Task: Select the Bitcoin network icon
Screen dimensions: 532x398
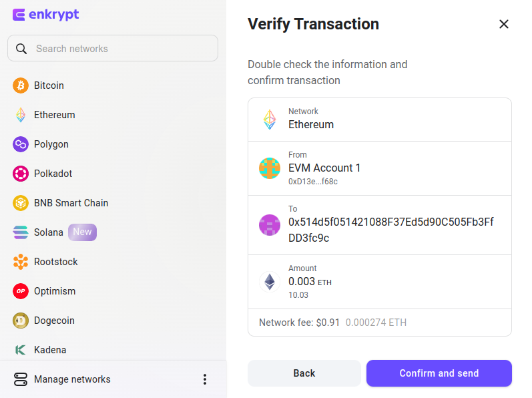Action: pos(21,85)
